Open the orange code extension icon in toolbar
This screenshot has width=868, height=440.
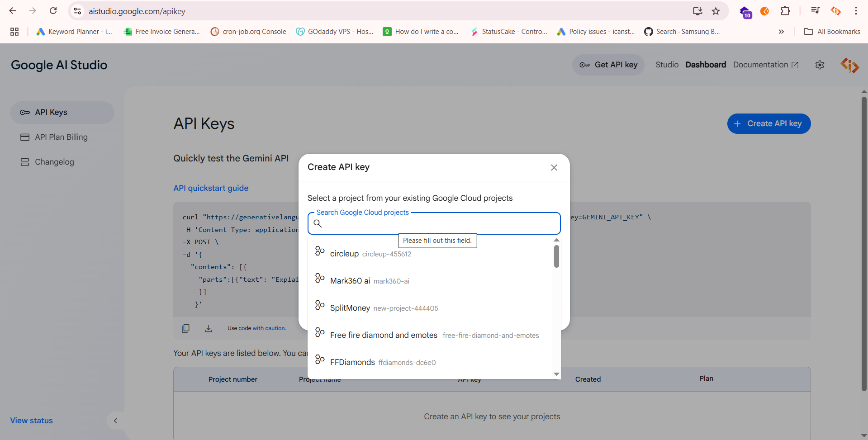[835, 11]
